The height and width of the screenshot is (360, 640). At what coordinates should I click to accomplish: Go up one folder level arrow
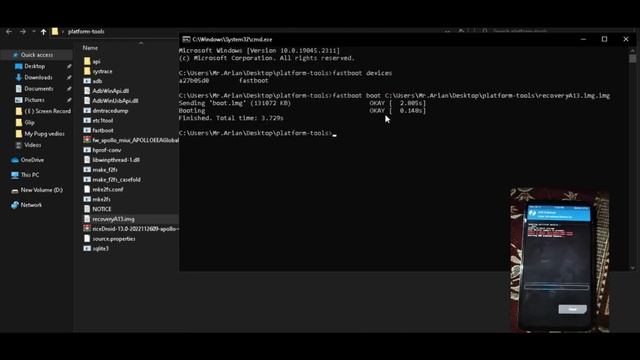[x=43, y=31]
